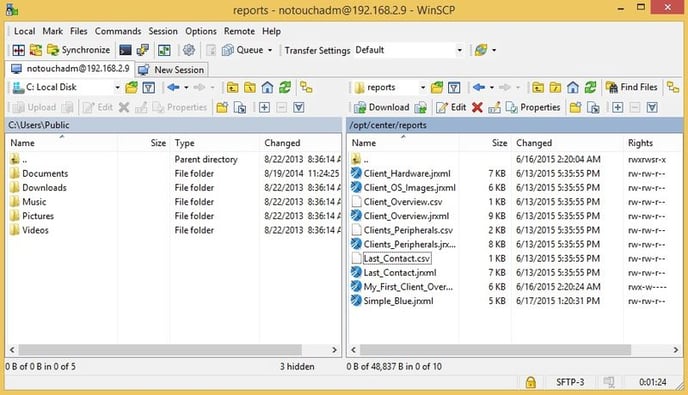Select Client_Hardware.jrxml file
The image size is (688, 395).
[x=407, y=173]
